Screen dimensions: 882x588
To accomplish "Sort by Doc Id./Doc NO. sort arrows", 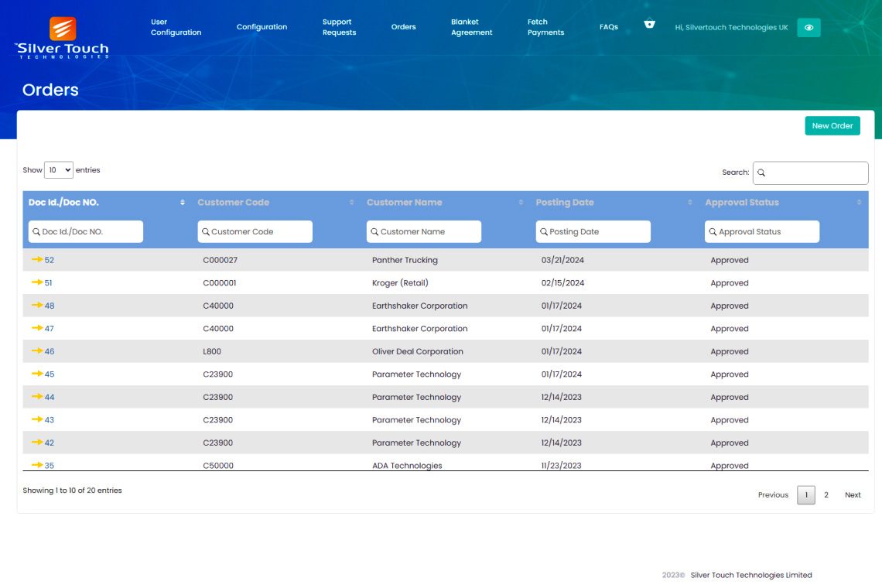I will pos(183,203).
